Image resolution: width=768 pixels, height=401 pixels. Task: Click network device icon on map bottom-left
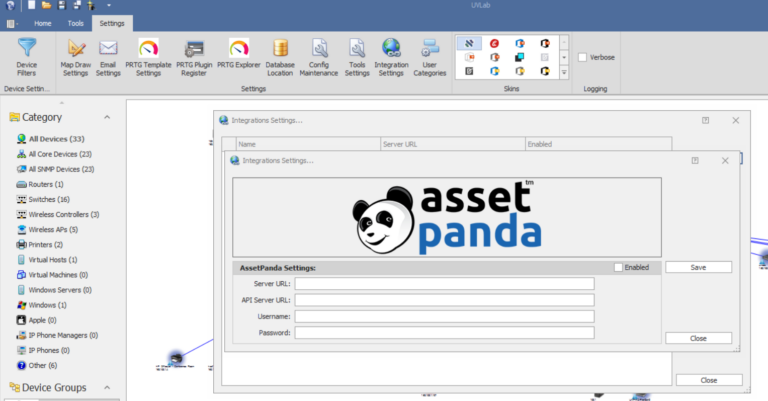tap(176, 357)
